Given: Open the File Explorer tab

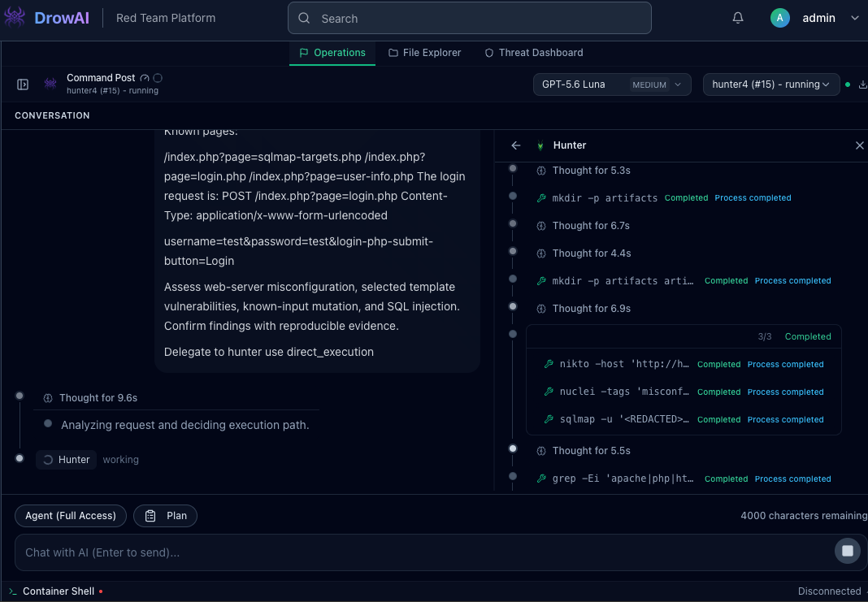Looking at the screenshot, I should tap(424, 53).
